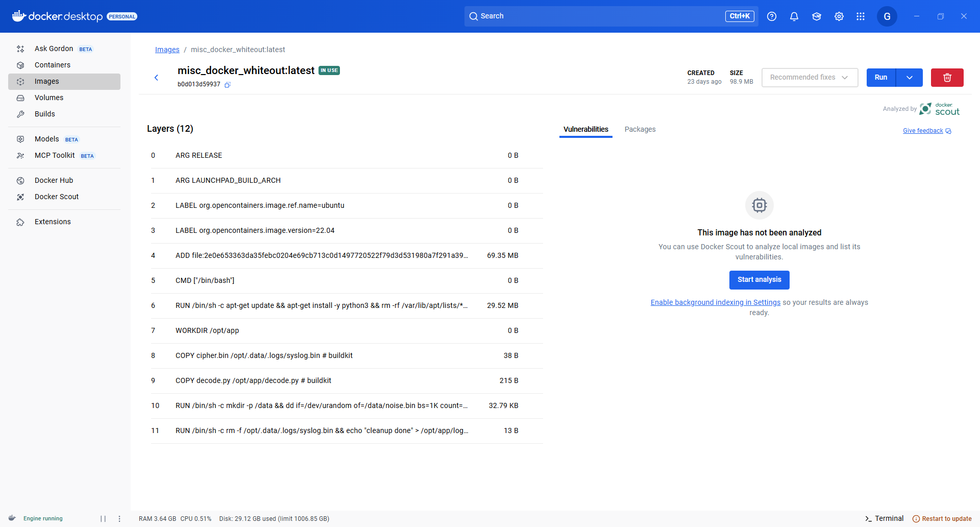Switch to the Packages tab

(x=640, y=130)
